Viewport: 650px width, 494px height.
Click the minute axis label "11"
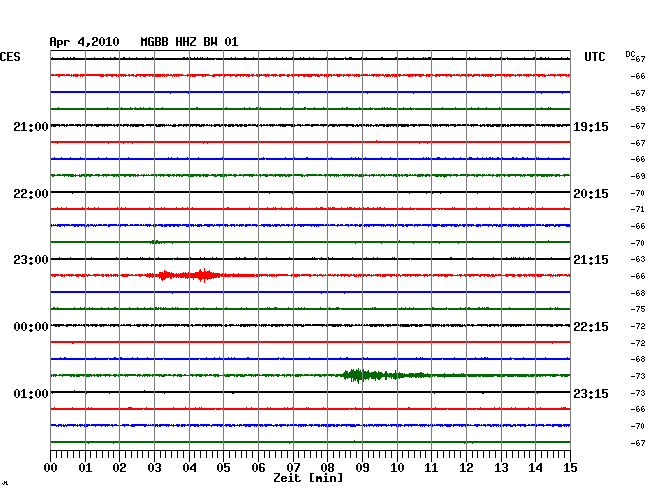[x=431, y=468]
